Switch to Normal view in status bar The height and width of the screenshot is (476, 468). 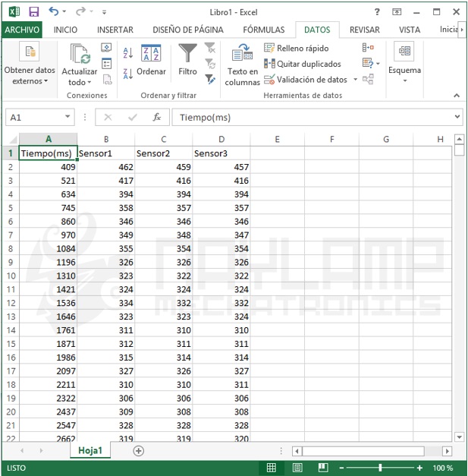(272, 468)
